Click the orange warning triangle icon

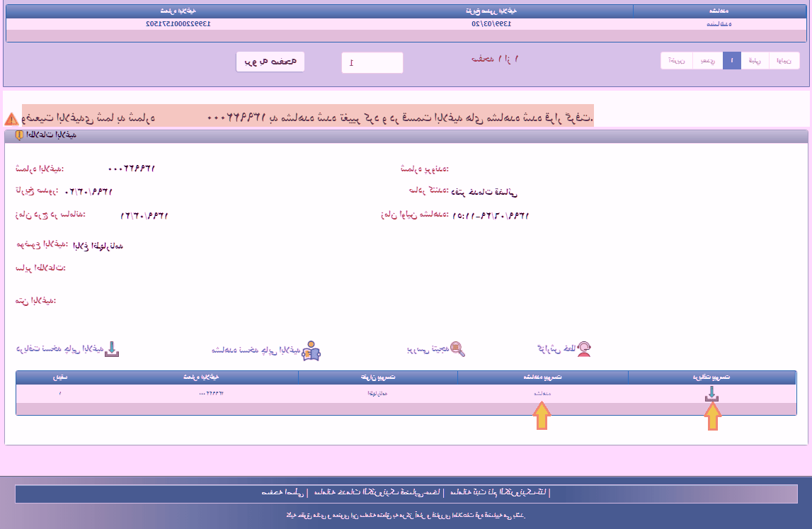[11, 118]
